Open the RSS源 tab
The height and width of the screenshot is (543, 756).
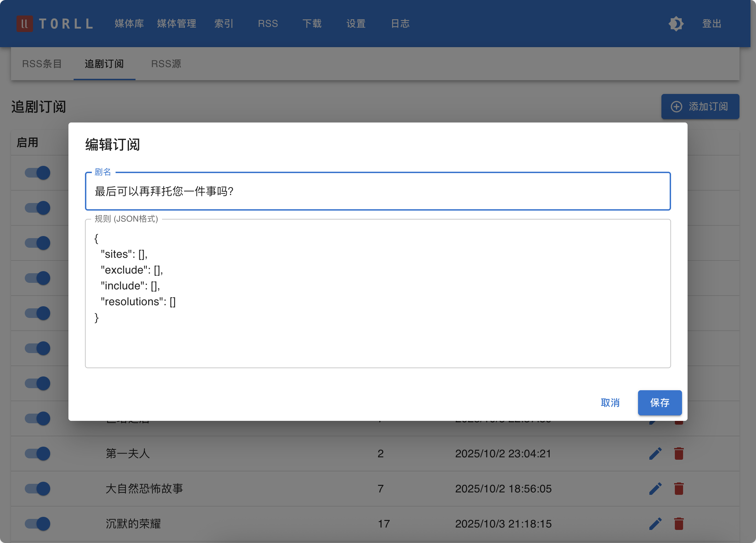166,64
